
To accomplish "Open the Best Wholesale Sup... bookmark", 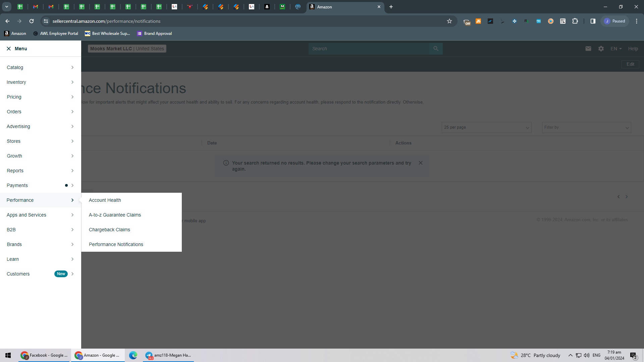I will (x=107, y=34).
